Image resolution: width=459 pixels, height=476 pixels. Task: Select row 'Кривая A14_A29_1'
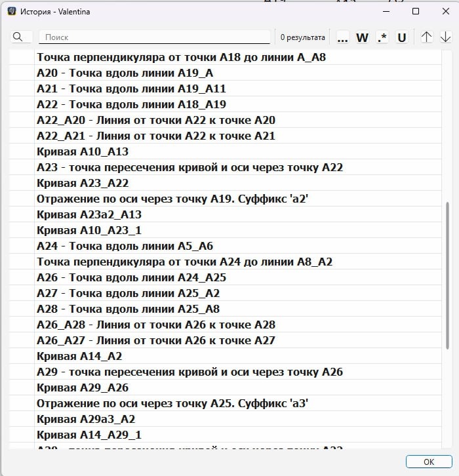(226, 435)
